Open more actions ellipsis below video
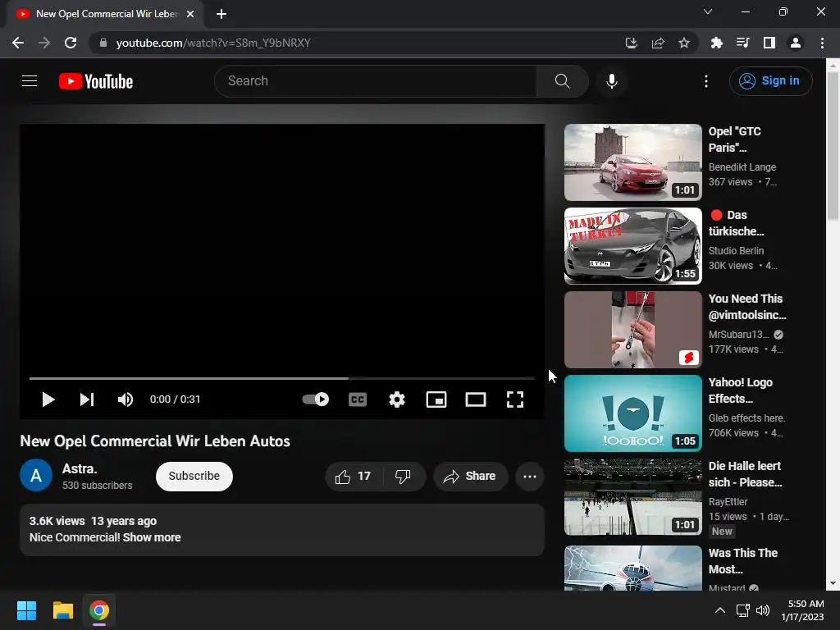This screenshot has width=840, height=630. point(530,477)
